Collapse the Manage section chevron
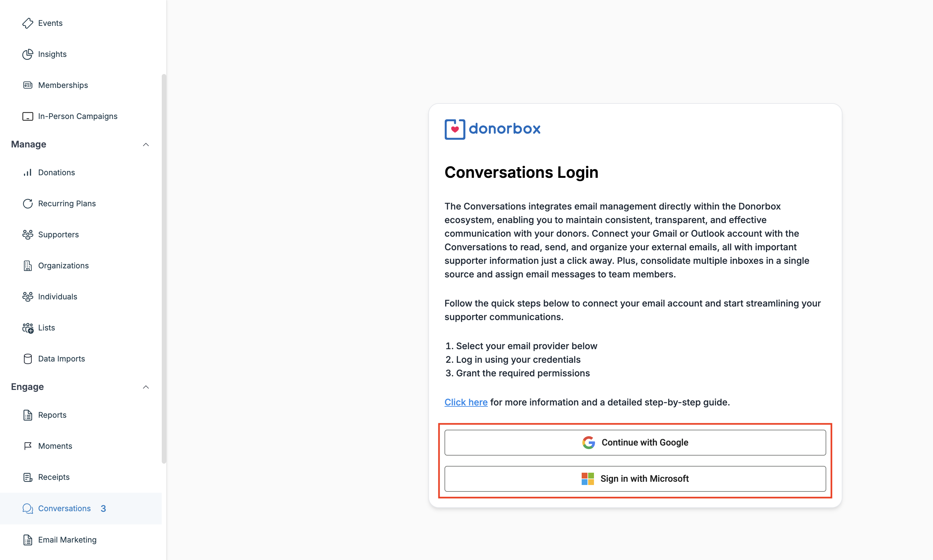The width and height of the screenshot is (933, 560). [146, 145]
